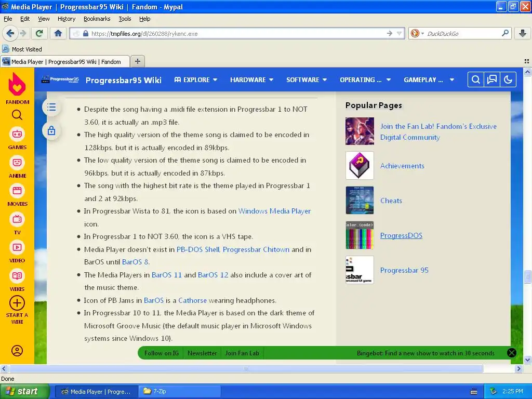Open the Bookmarks menu
Image resolution: width=532 pixels, height=399 pixels.
[x=97, y=19]
